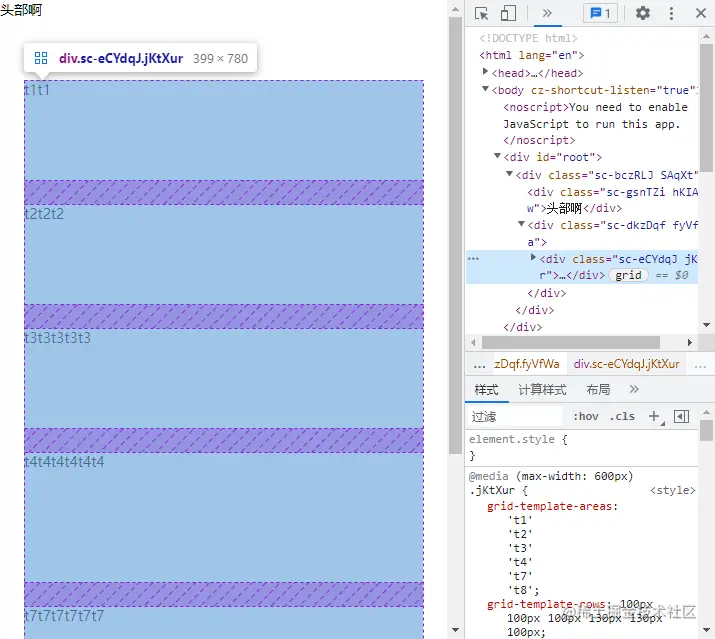Select zDqf.fyVfWa in the breadcrumb
This screenshot has width=715, height=639.
527,364
